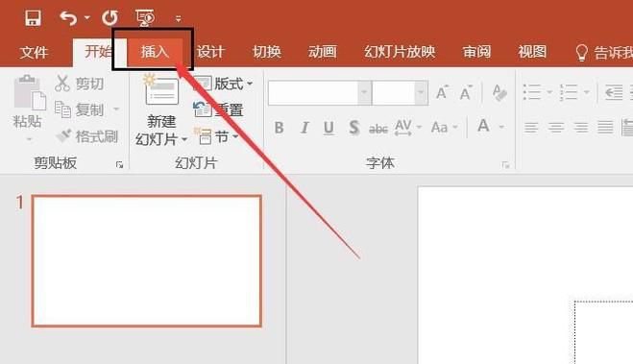Viewport: 633px width, 364px height.
Task: Click the Undo arrow icon
Action: click(68, 18)
